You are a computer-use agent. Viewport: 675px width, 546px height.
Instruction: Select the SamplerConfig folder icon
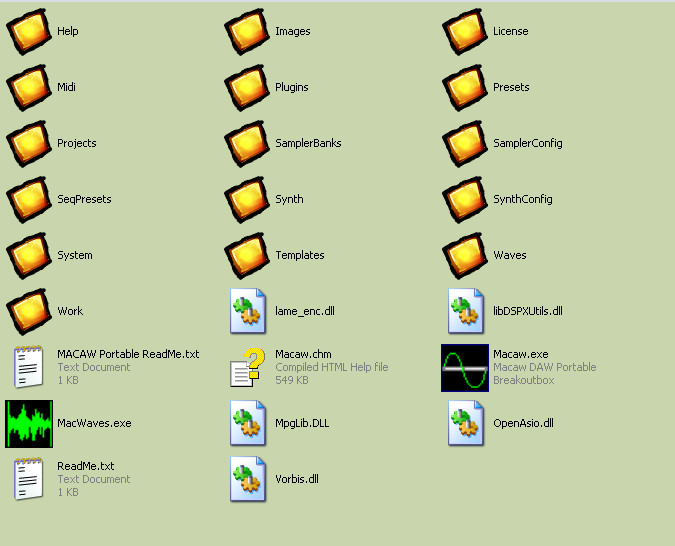(x=465, y=143)
